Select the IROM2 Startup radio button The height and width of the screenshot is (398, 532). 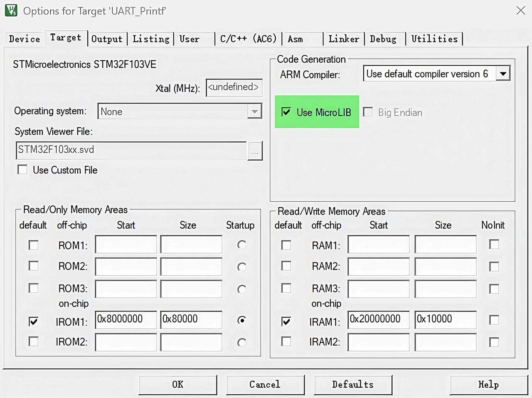pos(241,343)
